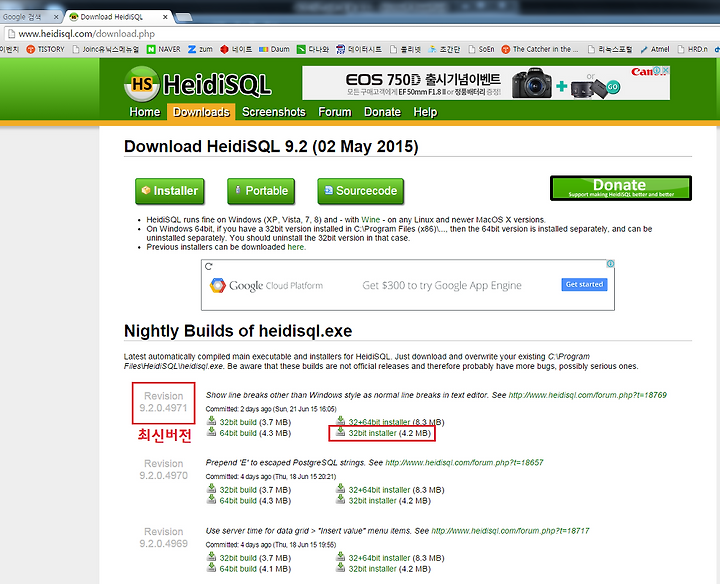Open the Help navigation item
This screenshot has width=720, height=584.
425,112
